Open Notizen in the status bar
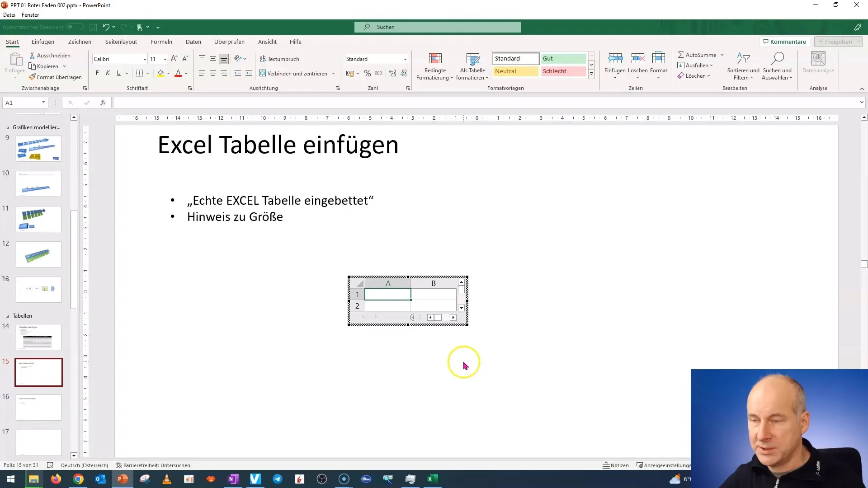868x488 pixels. 616,465
